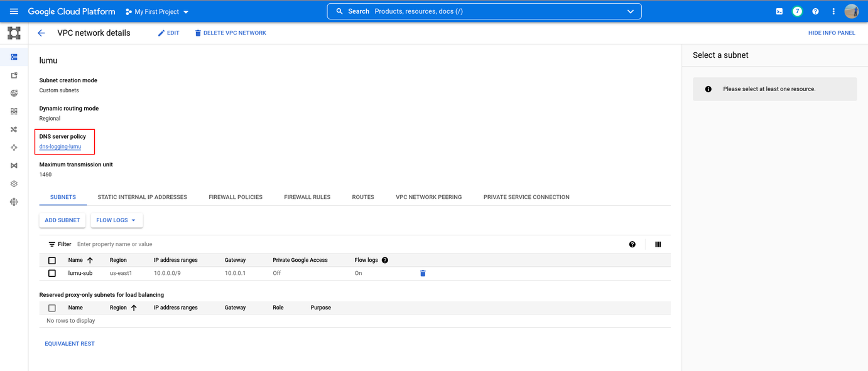Open the Flow Logs dropdown
Viewport: 868px width, 371px height.
point(116,220)
